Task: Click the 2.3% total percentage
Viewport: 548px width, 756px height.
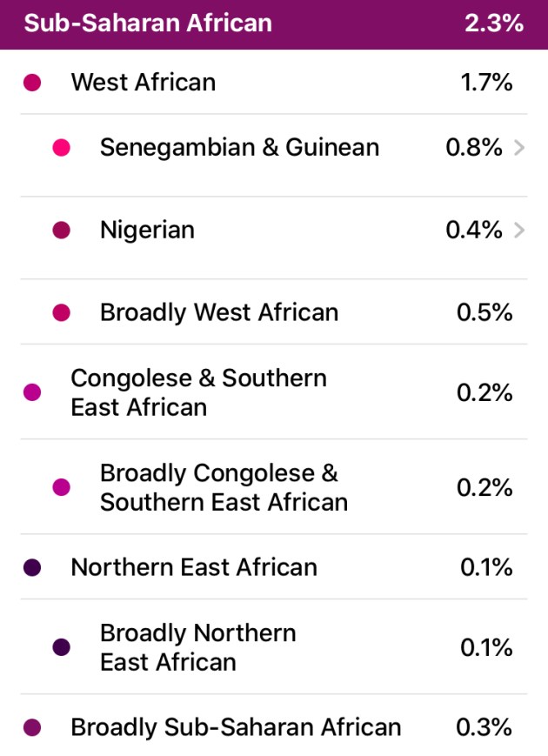Action: [494, 23]
